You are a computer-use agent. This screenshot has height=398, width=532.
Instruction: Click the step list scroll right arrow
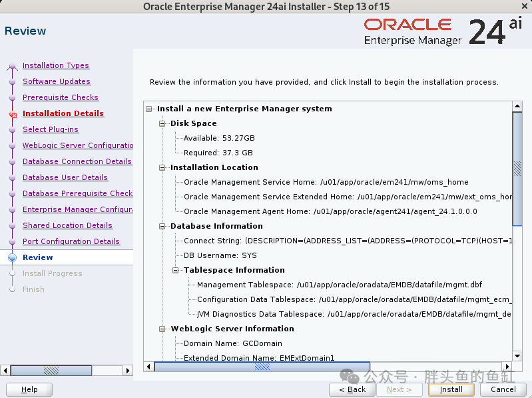(x=128, y=370)
